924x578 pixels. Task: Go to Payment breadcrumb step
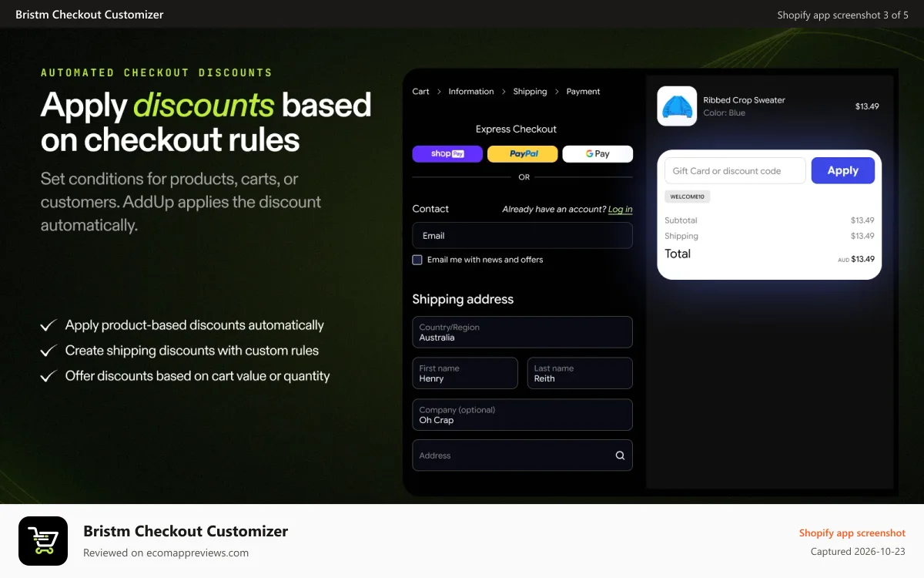[583, 92]
